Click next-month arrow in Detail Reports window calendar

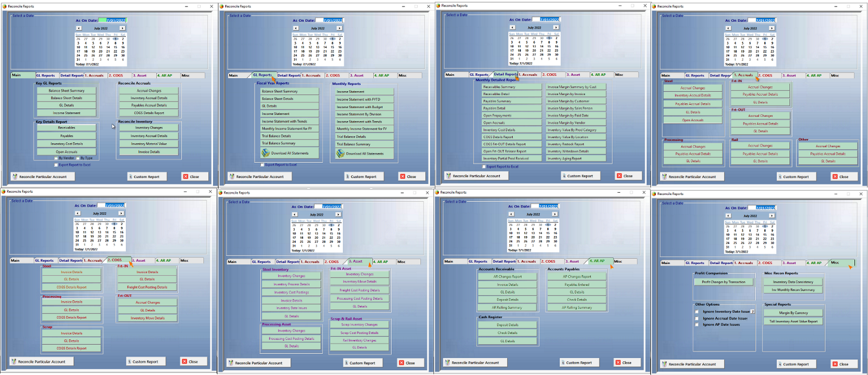[556, 27]
